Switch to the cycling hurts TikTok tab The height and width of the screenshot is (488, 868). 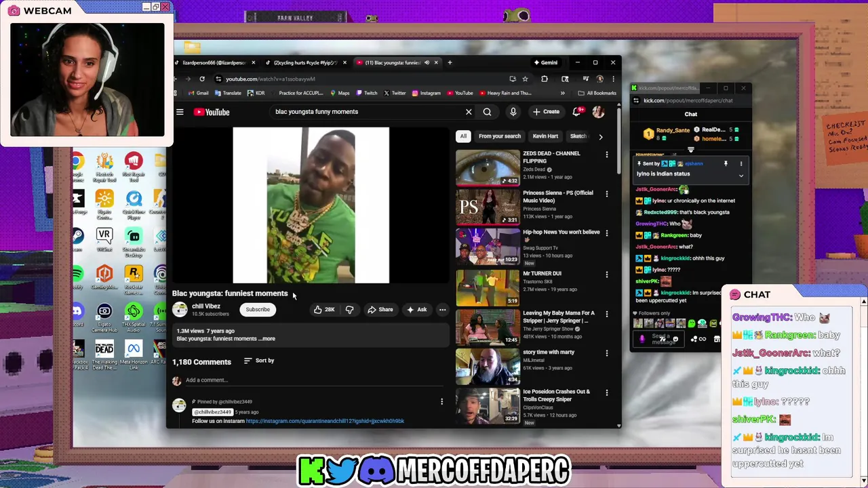tap(304, 62)
